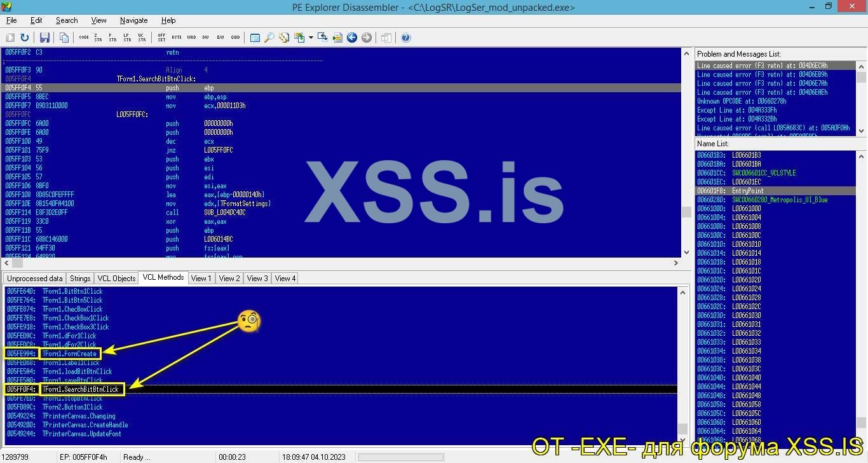Switch to the Strings tab
The width and height of the screenshot is (868, 463).
point(80,279)
